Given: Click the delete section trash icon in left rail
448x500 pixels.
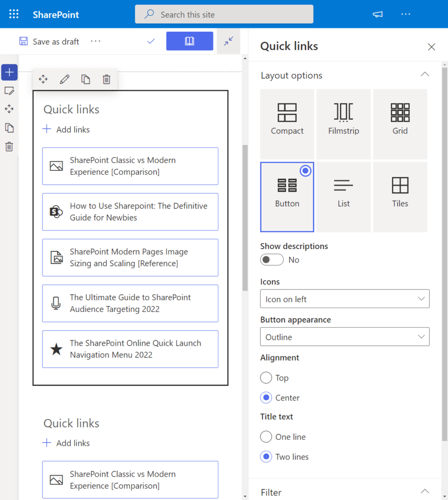Looking at the screenshot, I should (x=9, y=146).
